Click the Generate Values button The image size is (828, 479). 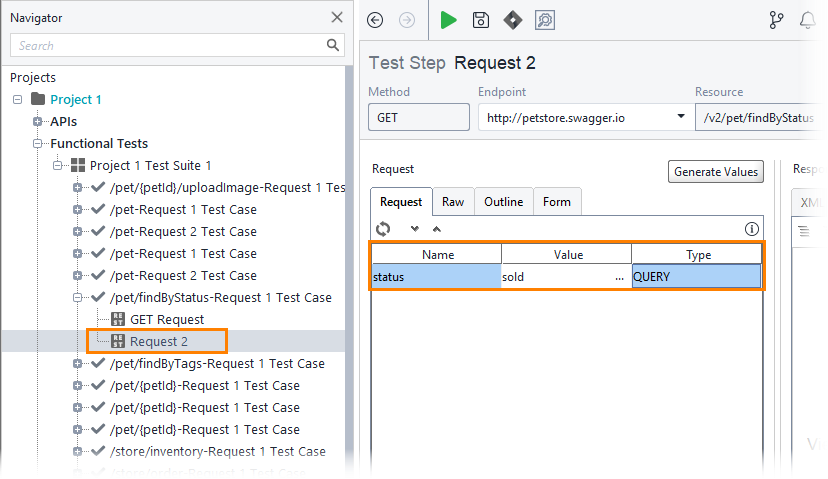pos(716,172)
